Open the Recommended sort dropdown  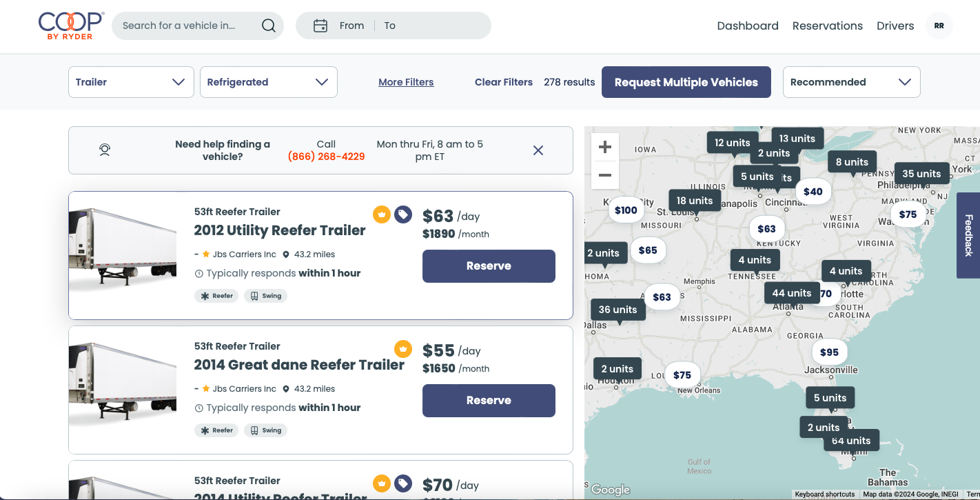pos(852,82)
